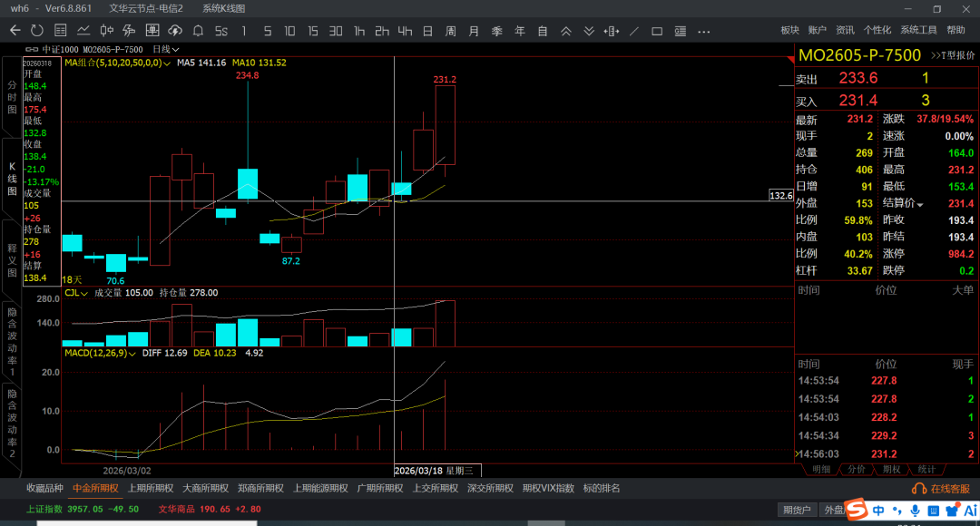980x526 pixels.
Task: Open the 郑商所期权 bottom tab
Action: click(x=260, y=489)
